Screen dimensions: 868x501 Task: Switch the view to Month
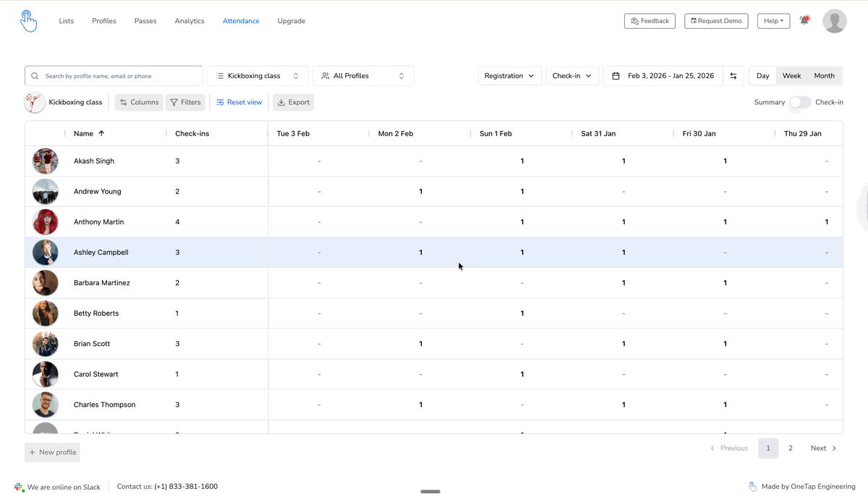click(x=824, y=76)
